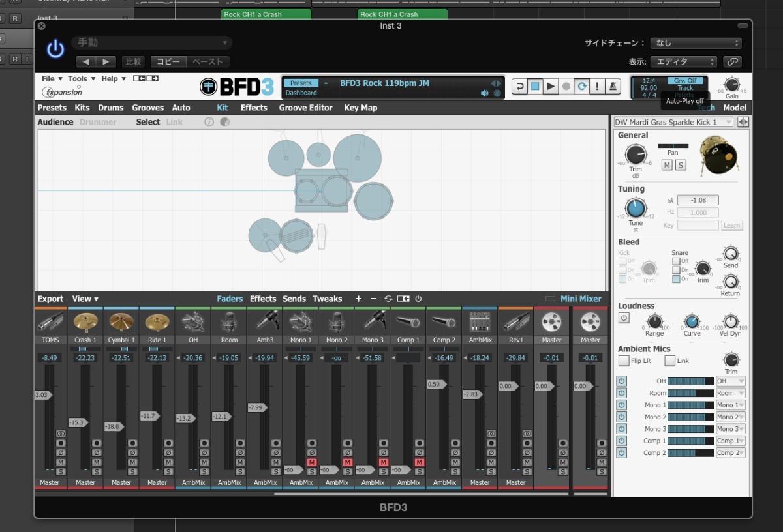Switch to the Effects tab
The image size is (783, 532).
tap(254, 108)
